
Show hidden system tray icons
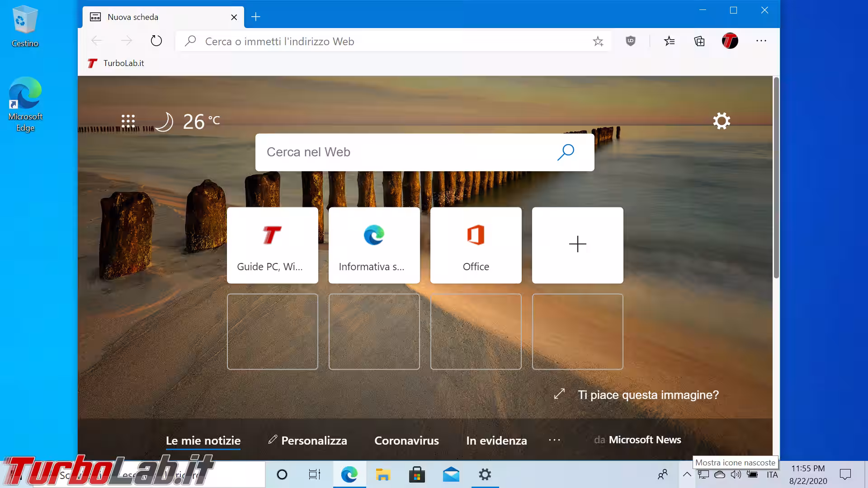pos(687,474)
